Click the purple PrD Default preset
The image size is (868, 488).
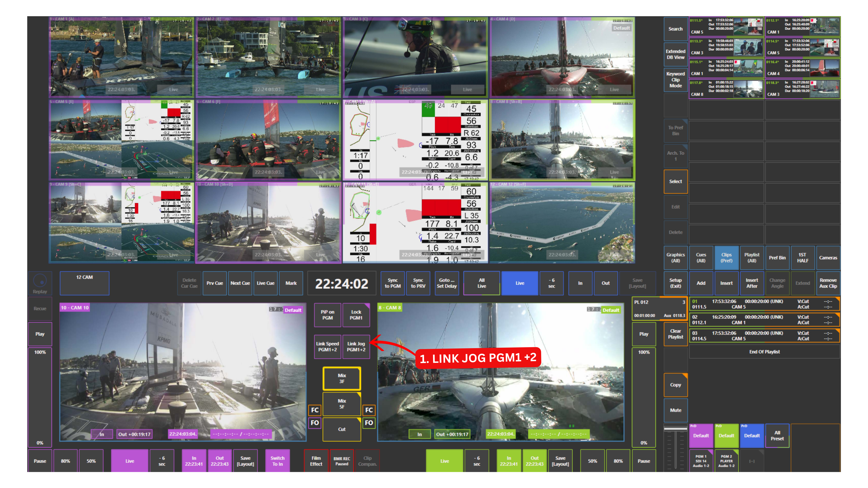pos(701,435)
